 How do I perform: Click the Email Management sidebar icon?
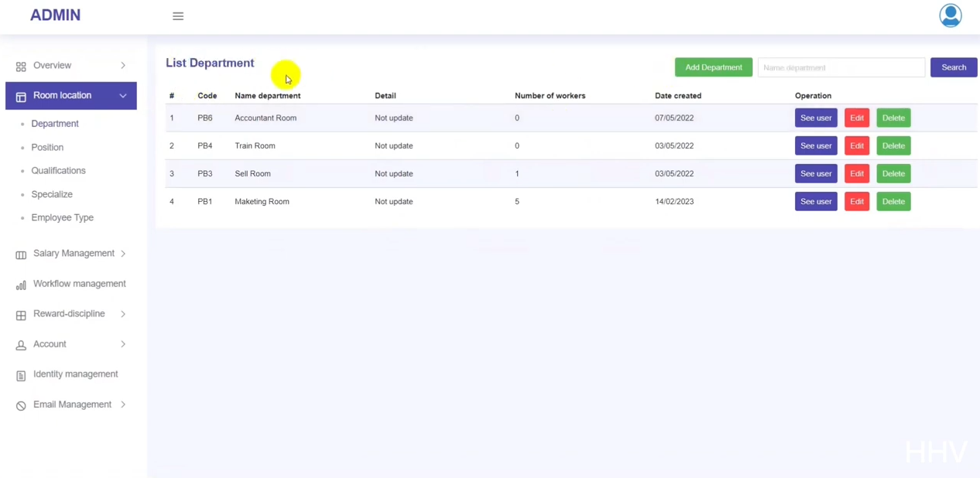point(21,405)
